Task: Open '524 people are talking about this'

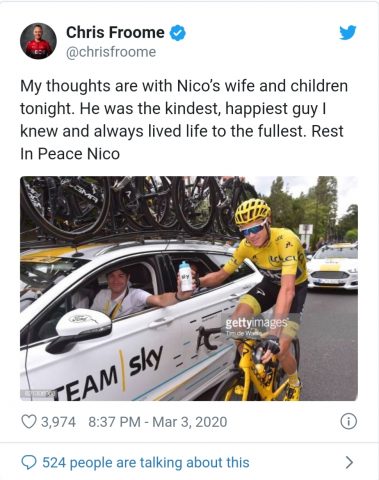Action: (146, 463)
